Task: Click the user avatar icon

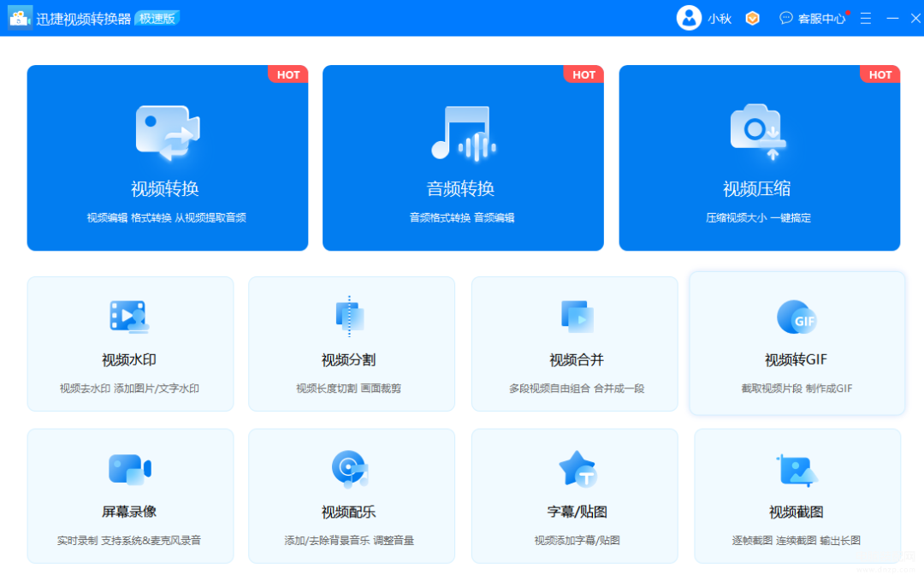Action: [688, 18]
